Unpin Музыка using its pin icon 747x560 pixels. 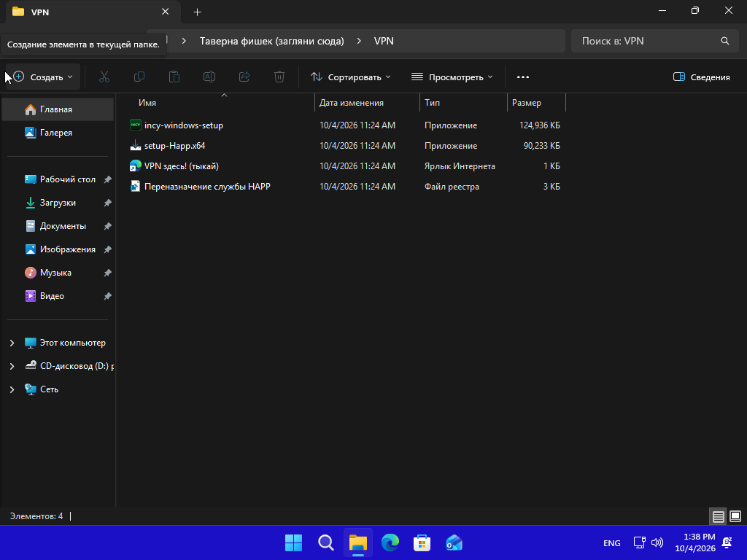pos(108,273)
